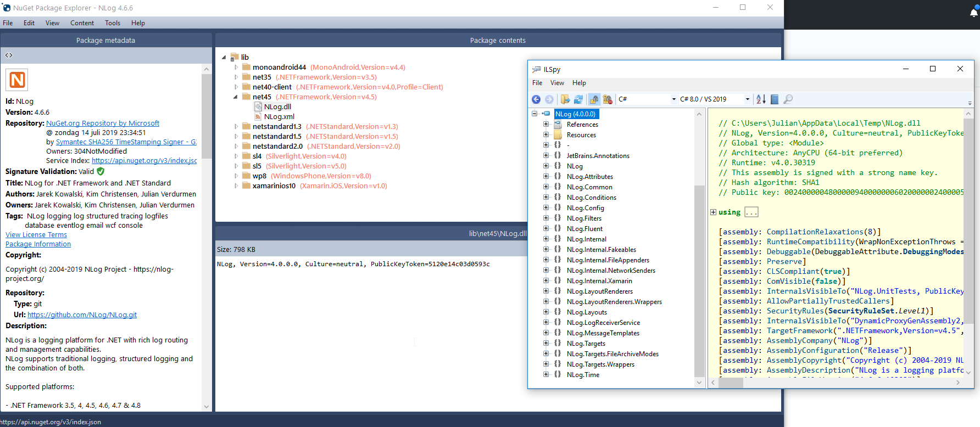Click the code view horizontal scrollbar thumb
This screenshot has height=427, width=980.
731,383
